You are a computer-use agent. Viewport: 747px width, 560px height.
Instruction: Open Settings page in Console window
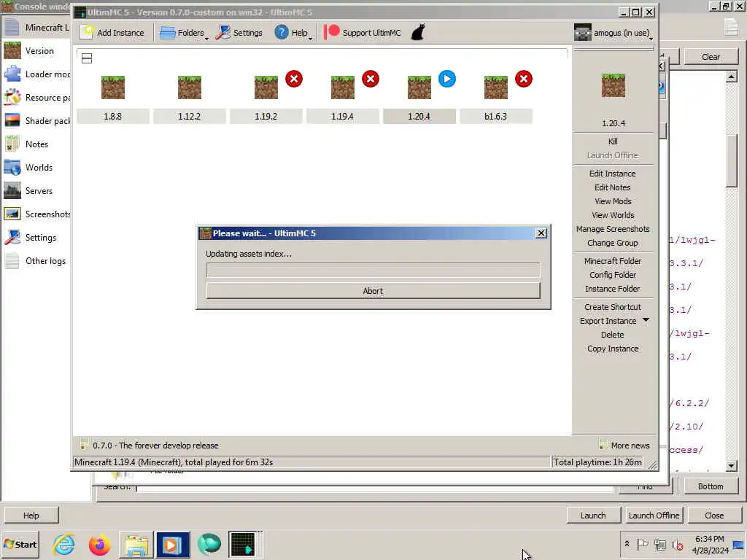[36, 238]
